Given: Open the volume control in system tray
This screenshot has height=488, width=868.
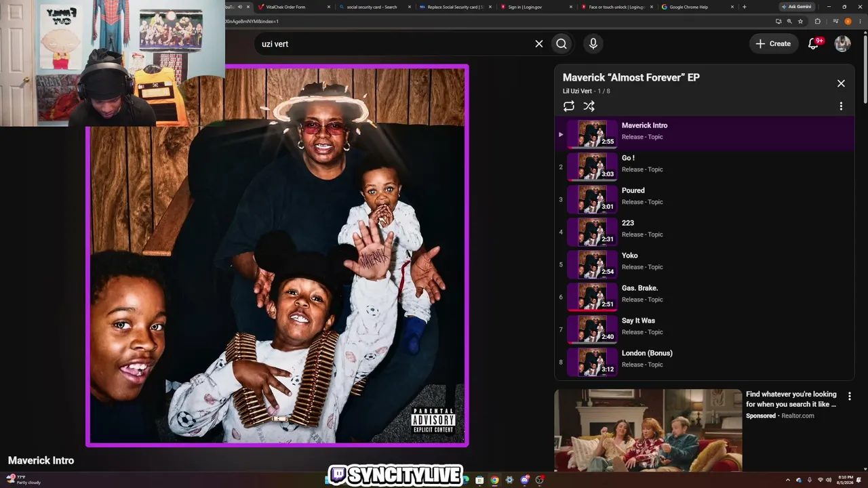Looking at the screenshot, I should coord(829,480).
